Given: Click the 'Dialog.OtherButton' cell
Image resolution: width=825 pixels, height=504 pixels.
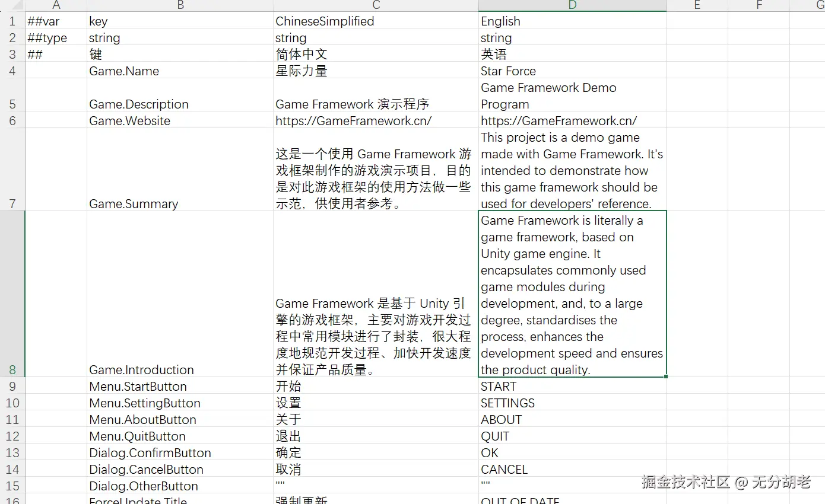Looking at the screenshot, I should (180, 486).
